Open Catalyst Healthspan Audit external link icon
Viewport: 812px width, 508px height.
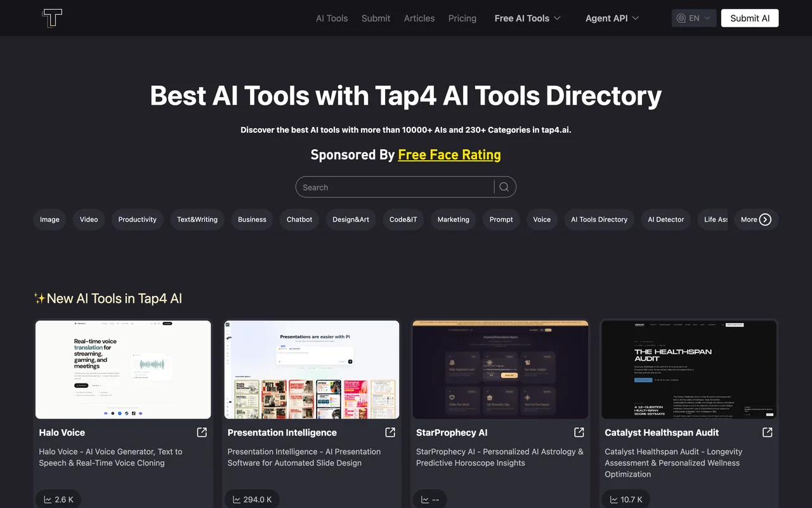(x=768, y=432)
